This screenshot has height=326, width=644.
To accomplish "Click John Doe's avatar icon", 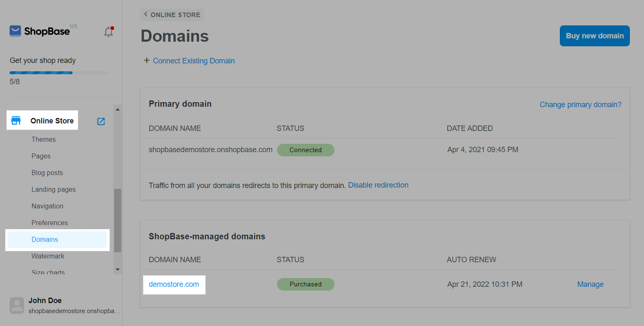I will (17, 305).
